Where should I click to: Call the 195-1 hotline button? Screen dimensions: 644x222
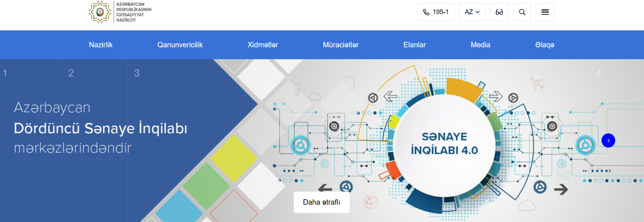436,12
